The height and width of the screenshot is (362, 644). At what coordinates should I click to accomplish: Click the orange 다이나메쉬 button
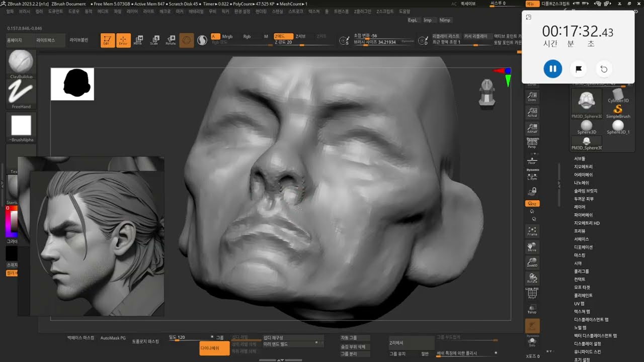214,348
